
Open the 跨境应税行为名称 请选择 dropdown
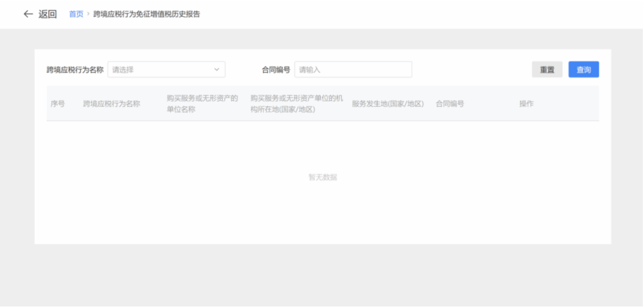click(x=161, y=70)
